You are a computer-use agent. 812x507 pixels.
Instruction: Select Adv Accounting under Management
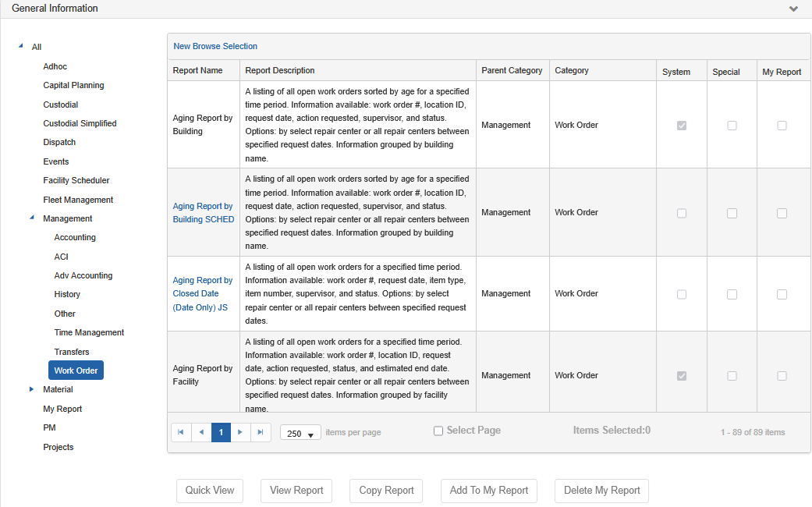click(x=83, y=275)
